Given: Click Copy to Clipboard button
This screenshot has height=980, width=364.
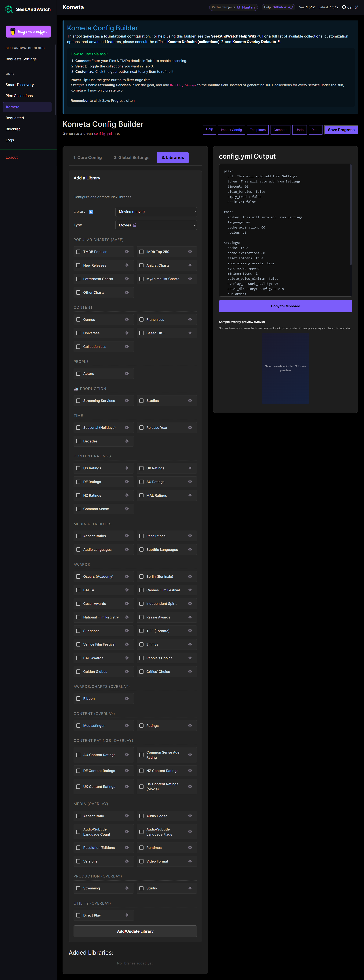Looking at the screenshot, I should (286, 306).
